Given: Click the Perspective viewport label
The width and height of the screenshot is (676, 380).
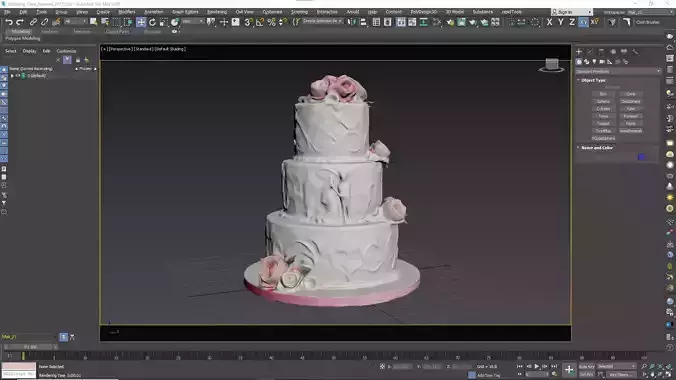Looking at the screenshot, I should 120,49.
